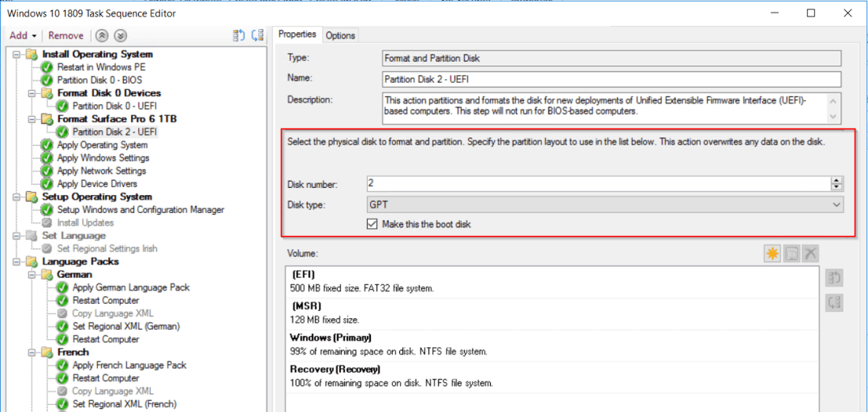The width and height of the screenshot is (868, 412).
Task: Click the collapse all double-chevron icon
Action: (102, 36)
